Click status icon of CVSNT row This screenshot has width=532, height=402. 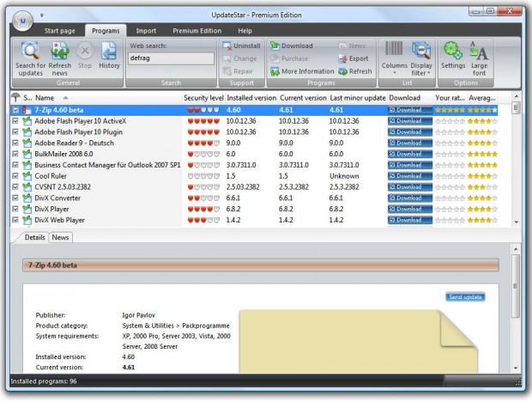(27, 186)
